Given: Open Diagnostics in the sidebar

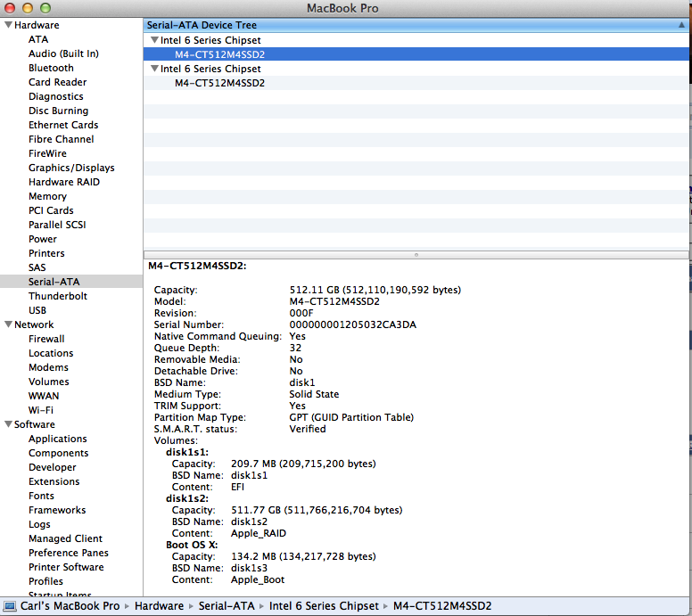Looking at the screenshot, I should (x=56, y=96).
